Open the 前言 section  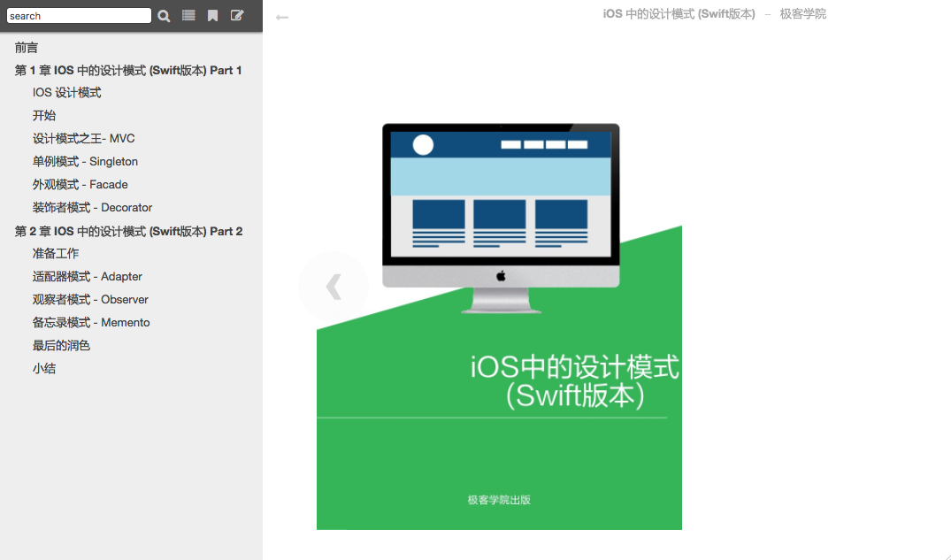coord(27,48)
